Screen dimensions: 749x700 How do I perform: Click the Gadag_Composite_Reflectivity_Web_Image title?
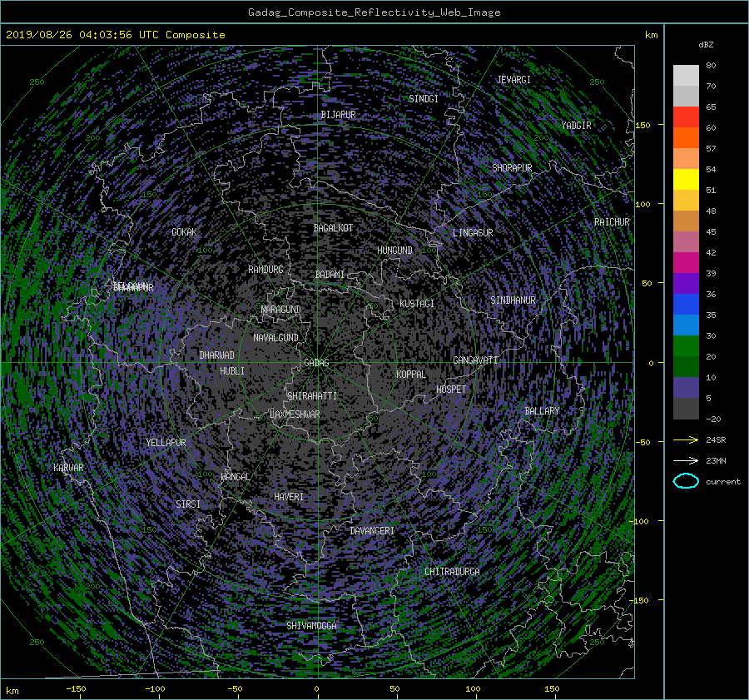point(374,12)
